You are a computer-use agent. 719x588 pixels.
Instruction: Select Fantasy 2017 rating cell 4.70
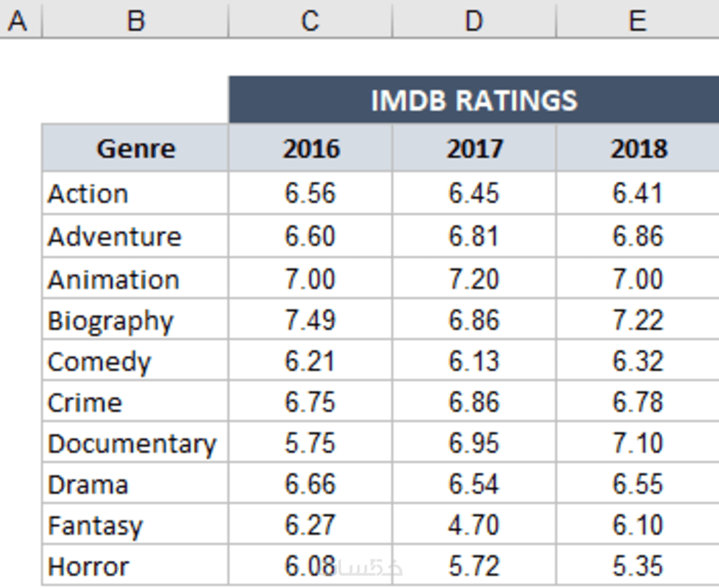[474, 525]
